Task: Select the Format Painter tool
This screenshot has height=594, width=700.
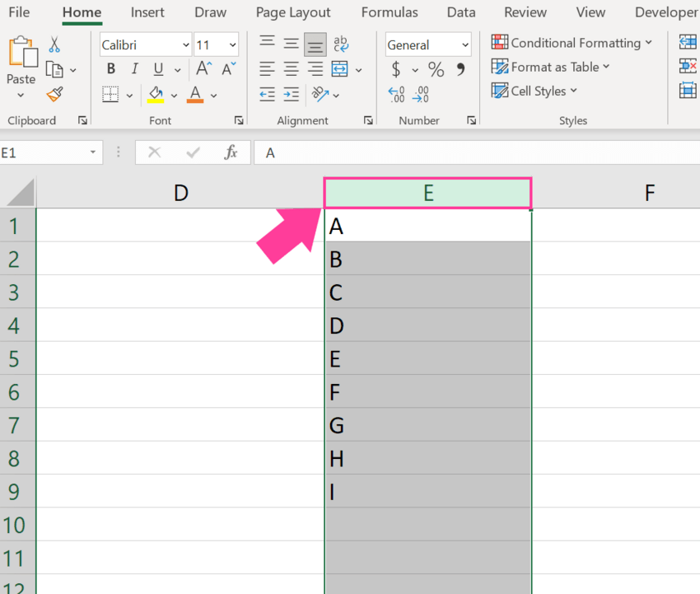Action: [56, 95]
